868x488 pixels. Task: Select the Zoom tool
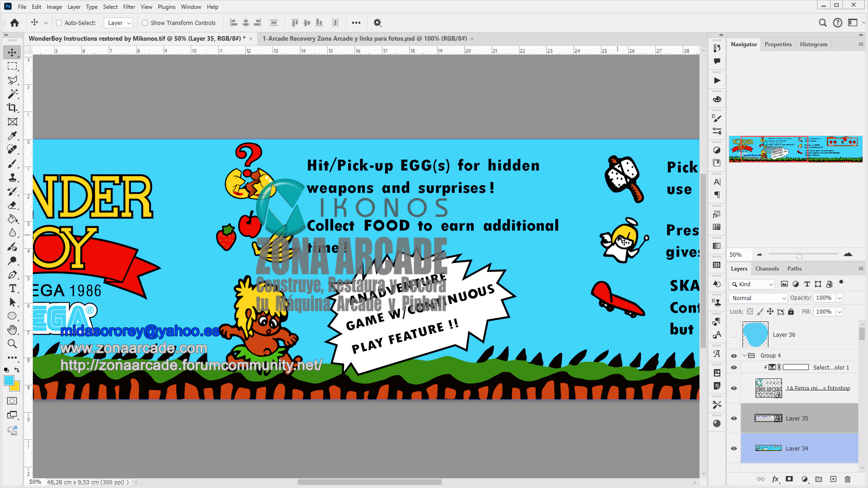coord(12,344)
